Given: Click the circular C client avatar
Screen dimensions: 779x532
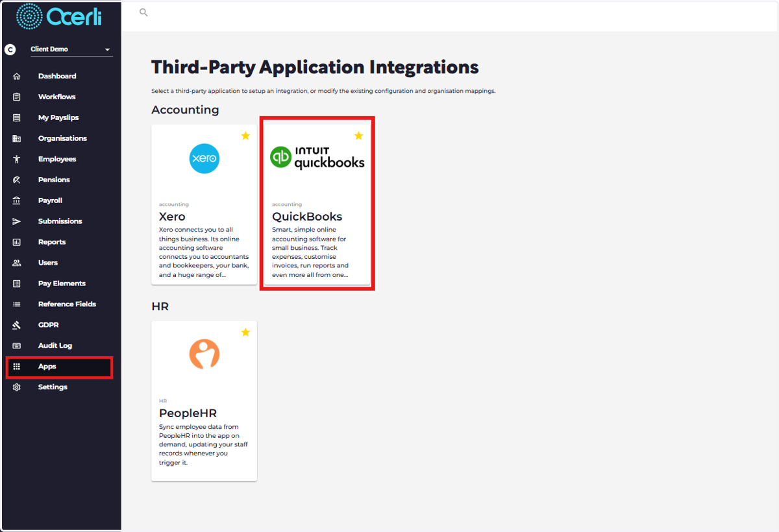Looking at the screenshot, I should click(10, 49).
